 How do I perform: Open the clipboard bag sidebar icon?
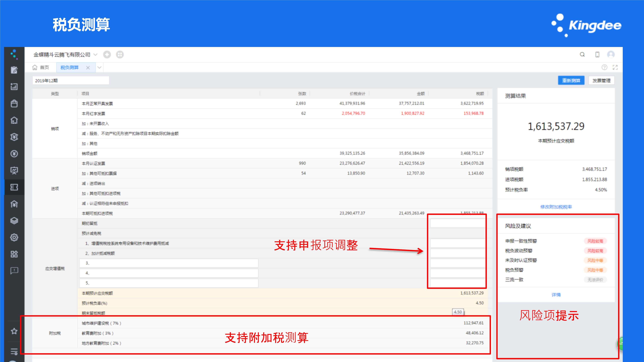click(x=14, y=103)
